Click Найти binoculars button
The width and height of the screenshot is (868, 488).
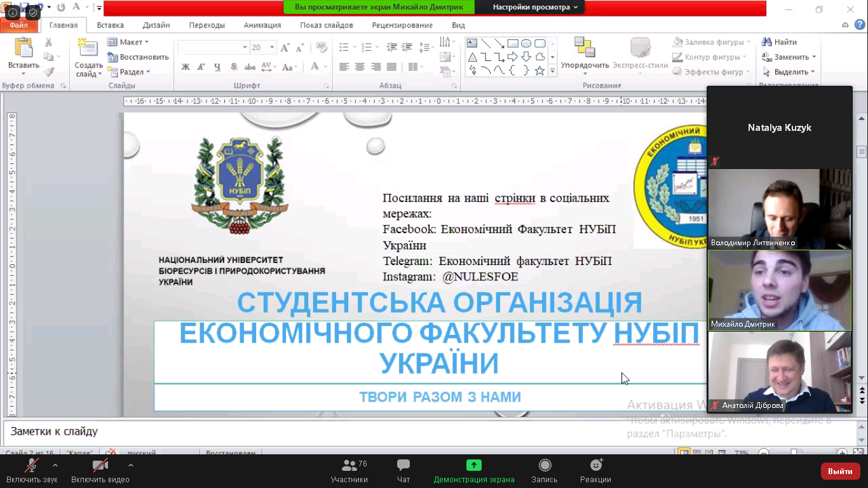(780, 42)
